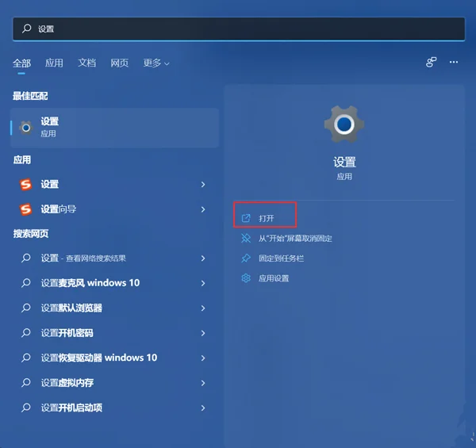Expand the chevron beside 设置虚拟内存

(203, 384)
